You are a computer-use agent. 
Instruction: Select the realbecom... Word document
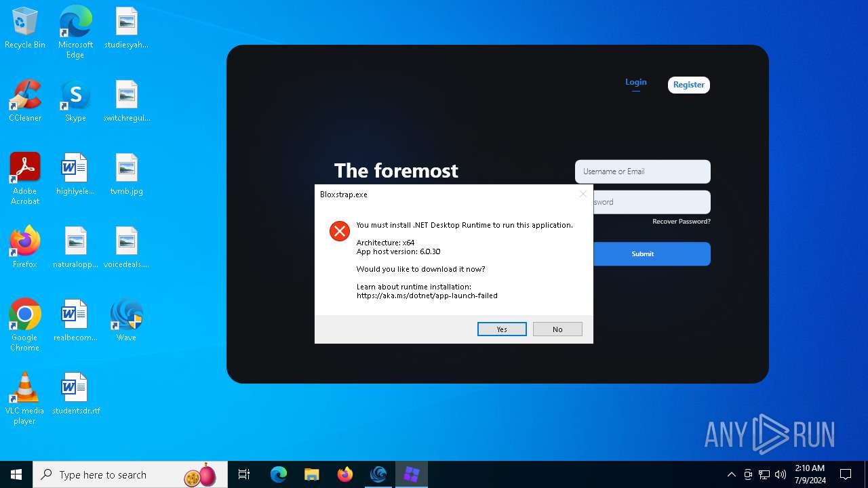click(x=75, y=321)
